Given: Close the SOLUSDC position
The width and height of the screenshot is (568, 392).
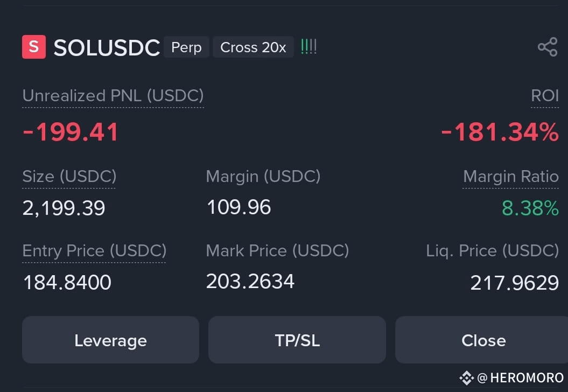Looking at the screenshot, I should (x=482, y=340).
